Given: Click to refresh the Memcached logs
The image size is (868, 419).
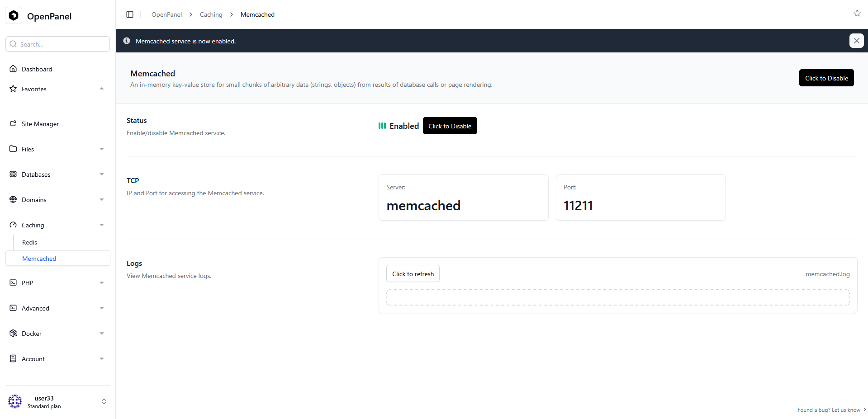Looking at the screenshot, I should point(413,273).
